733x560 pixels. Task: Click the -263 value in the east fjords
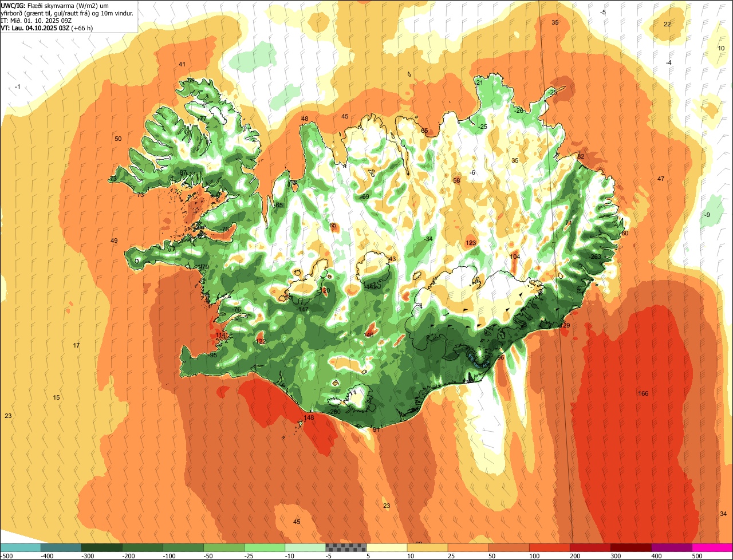pos(596,257)
